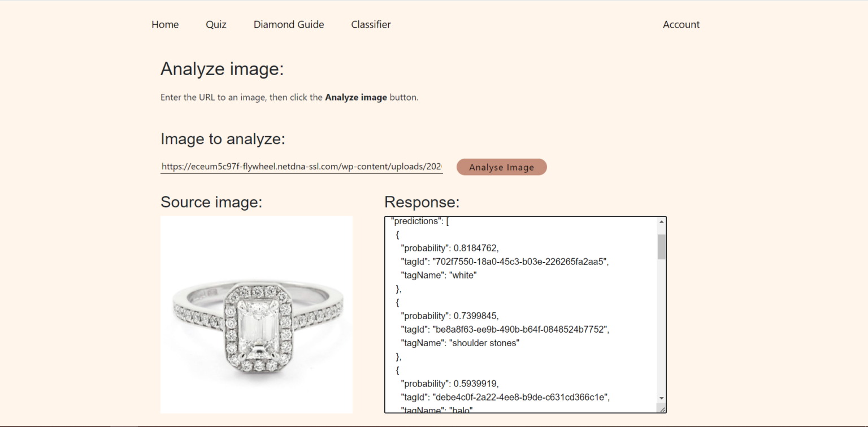The width and height of the screenshot is (868, 427).
Task: Click the response box scrollbar thumb
Action: click(662, 246)
